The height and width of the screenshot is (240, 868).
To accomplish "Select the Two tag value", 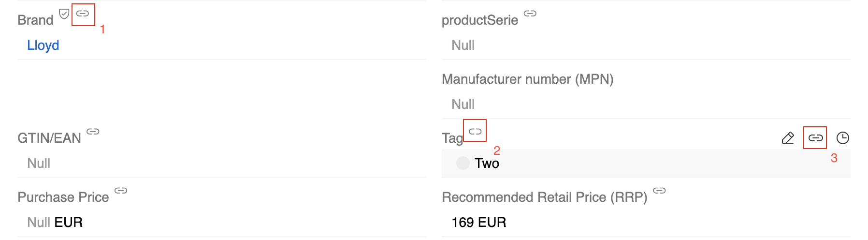I will click(487, 163).
